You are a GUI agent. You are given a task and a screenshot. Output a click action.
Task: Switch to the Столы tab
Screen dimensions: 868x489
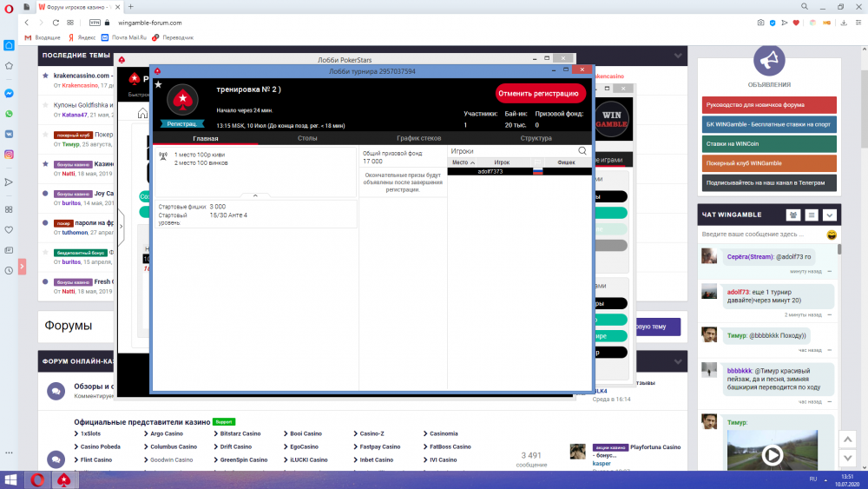click(x=307, y=138)
